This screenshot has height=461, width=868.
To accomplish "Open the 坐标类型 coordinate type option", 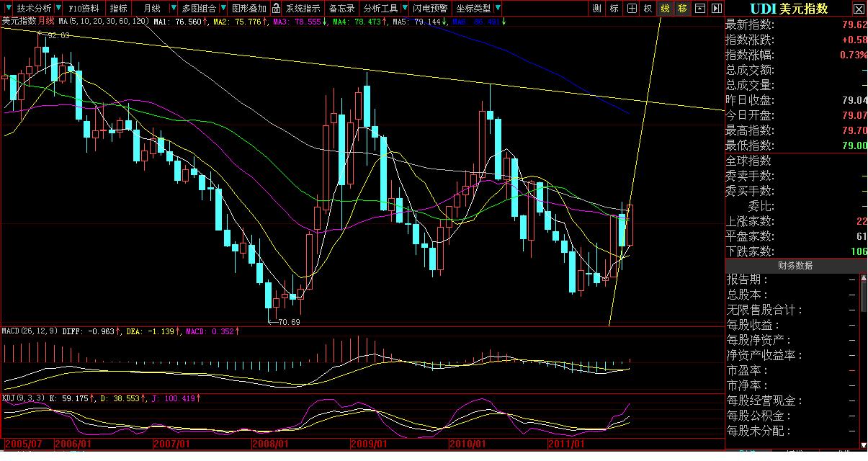I will click(x=473, y=9).
